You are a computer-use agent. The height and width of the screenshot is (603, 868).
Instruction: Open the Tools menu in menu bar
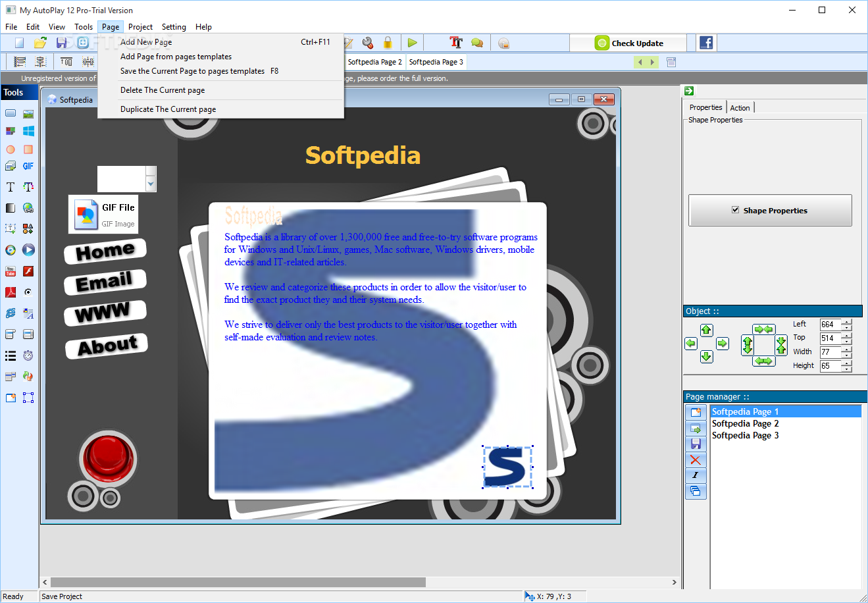[x=84, y=27]
